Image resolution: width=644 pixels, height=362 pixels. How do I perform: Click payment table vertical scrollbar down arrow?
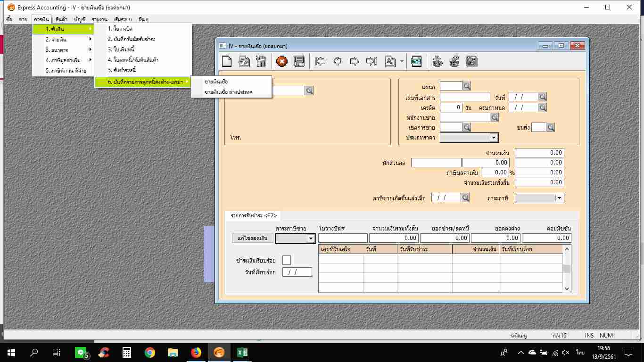point(567,289)
